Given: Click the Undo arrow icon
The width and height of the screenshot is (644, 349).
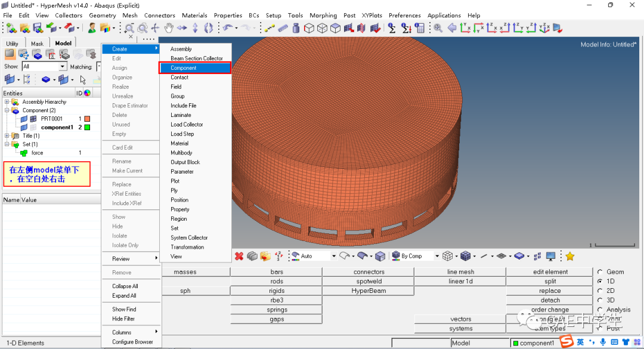Looking at the screenshot, I should [x=228, y=28].
